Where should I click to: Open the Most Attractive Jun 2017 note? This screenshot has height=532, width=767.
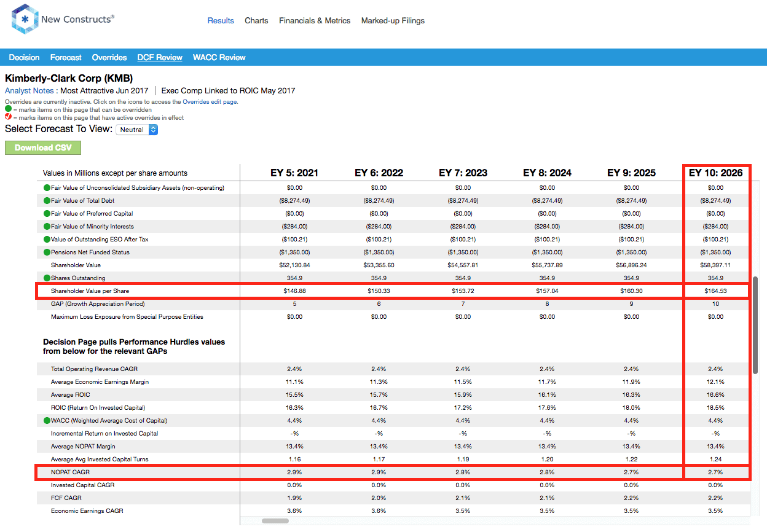[x=104, y=90]
